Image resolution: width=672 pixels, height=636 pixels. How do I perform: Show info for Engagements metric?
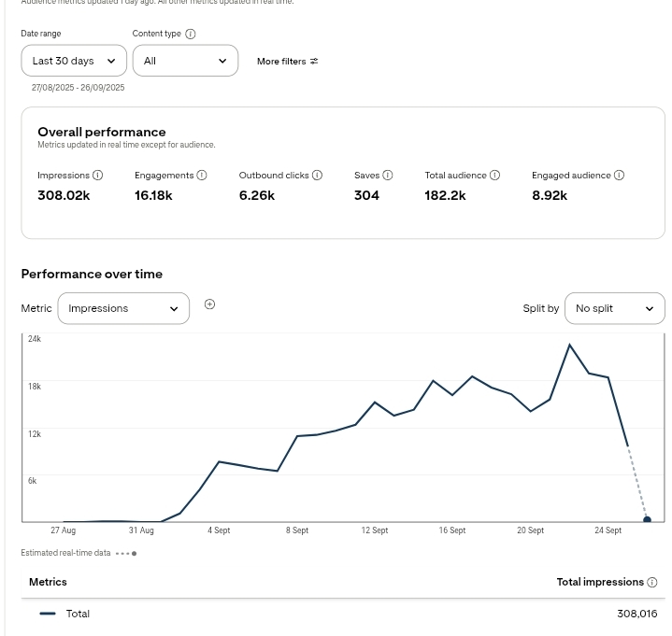[202, 176]
